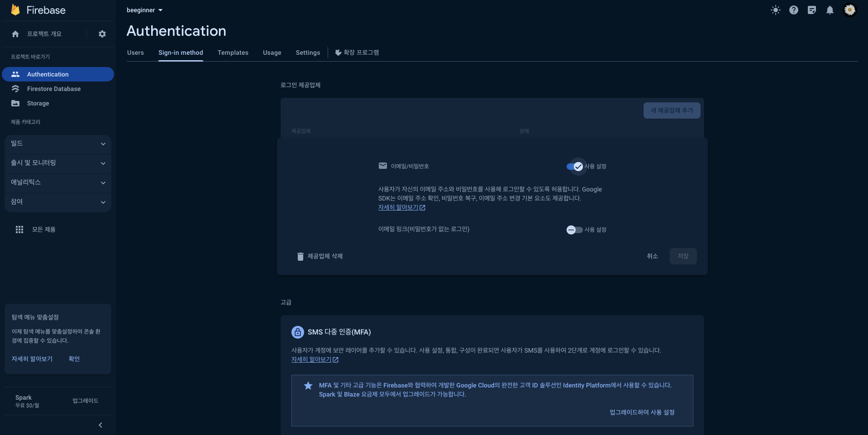Viewport: 868px width, 435px height.
Task: Open project settings gear icon
Action: pyautogui.click(x=102, y=34)
